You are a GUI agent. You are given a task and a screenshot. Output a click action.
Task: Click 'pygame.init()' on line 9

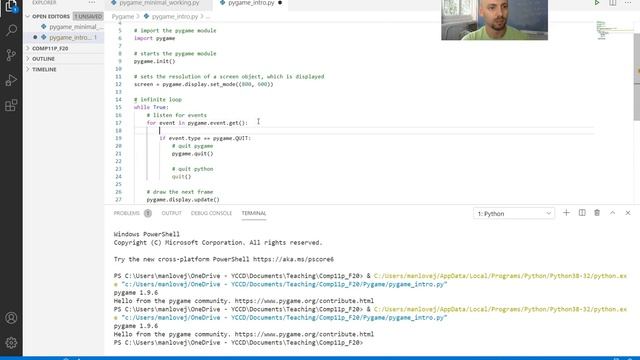(154, 61)
